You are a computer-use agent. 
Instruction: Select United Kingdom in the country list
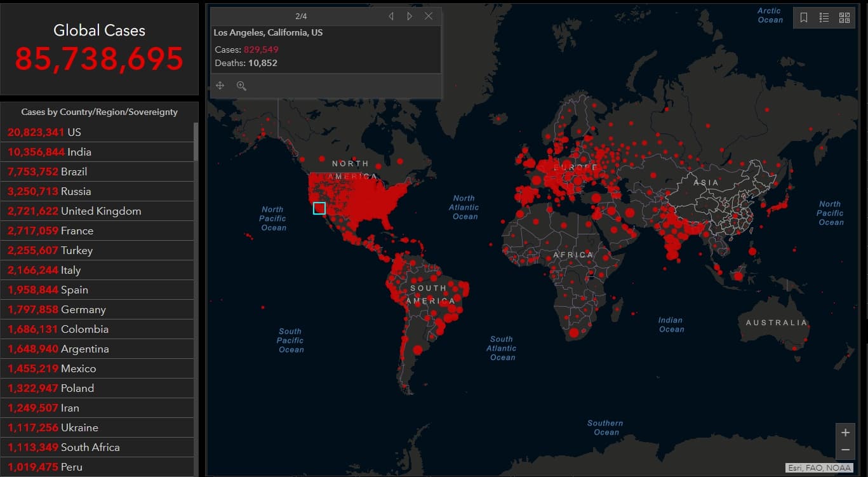98,211
